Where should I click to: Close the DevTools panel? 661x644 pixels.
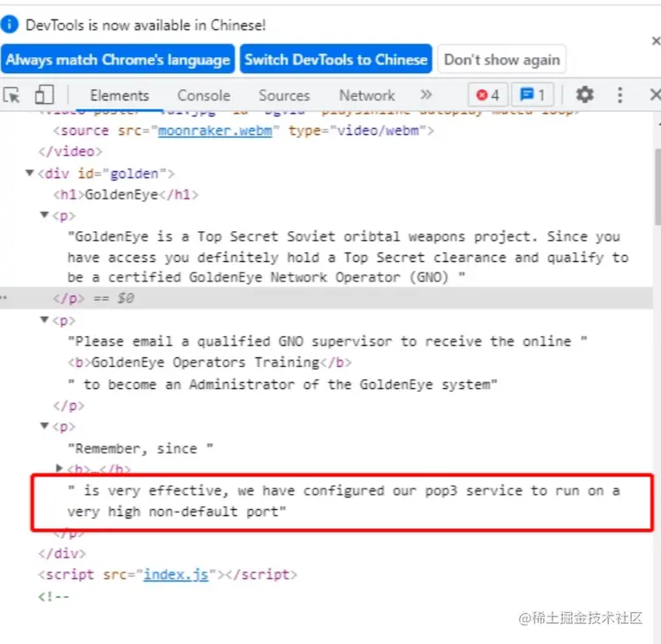pos(655,94)
